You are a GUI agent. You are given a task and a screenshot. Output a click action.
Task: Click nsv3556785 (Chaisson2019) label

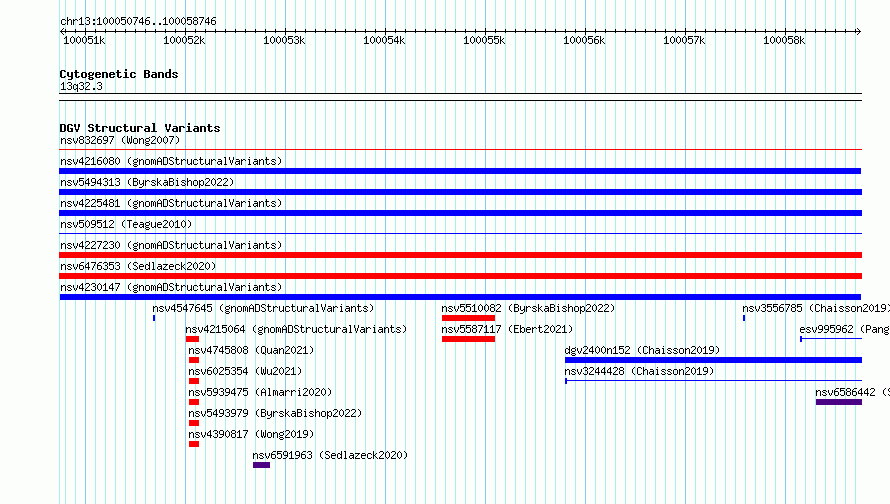click(816, 308)
